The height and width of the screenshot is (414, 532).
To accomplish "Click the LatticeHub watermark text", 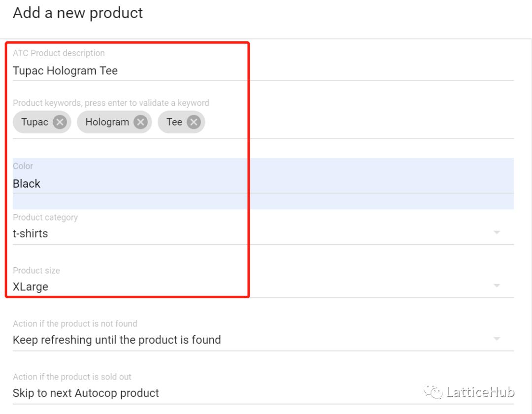I will [x=480, y=392].
